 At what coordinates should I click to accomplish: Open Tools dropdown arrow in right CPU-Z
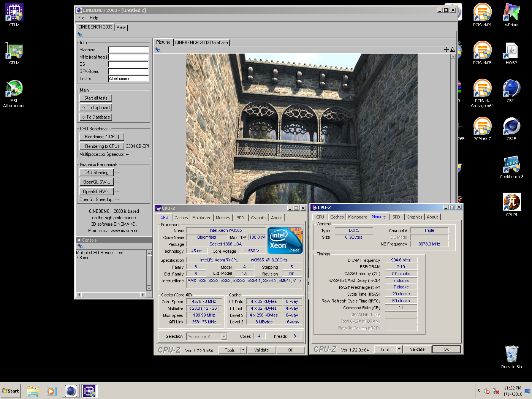[399, 349]
